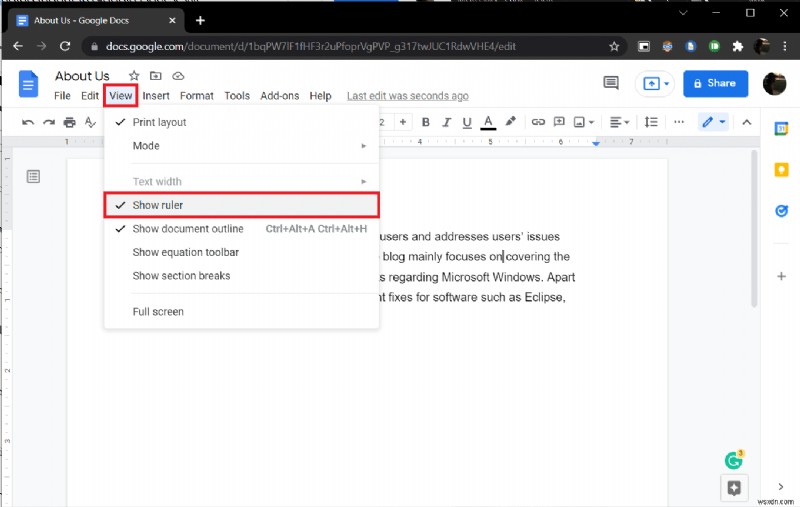The height and width of the screenshot is (507, 800).
Task: Bookmark page with star in address bar
Action: click(x=614, y=46)
